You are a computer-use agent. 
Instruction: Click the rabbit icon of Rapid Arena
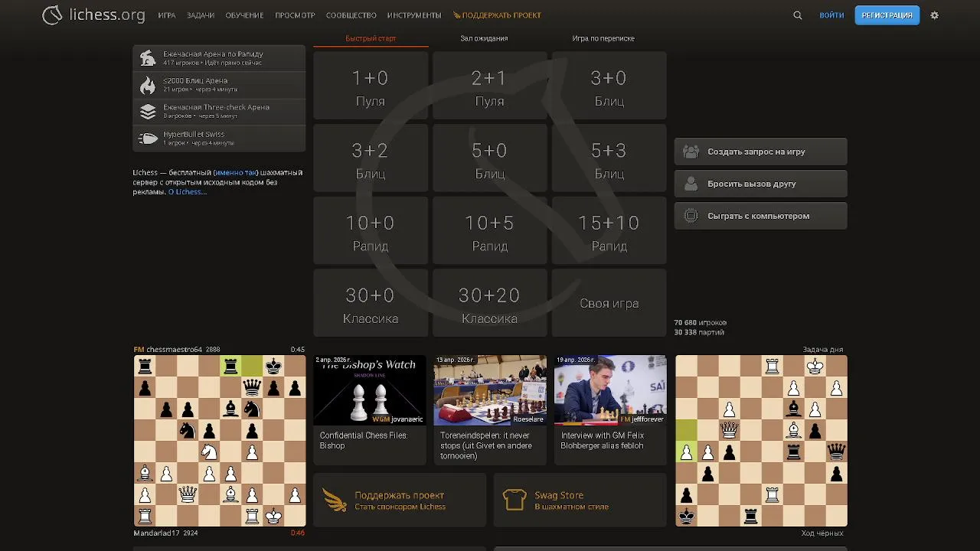[x=148, y=58]
